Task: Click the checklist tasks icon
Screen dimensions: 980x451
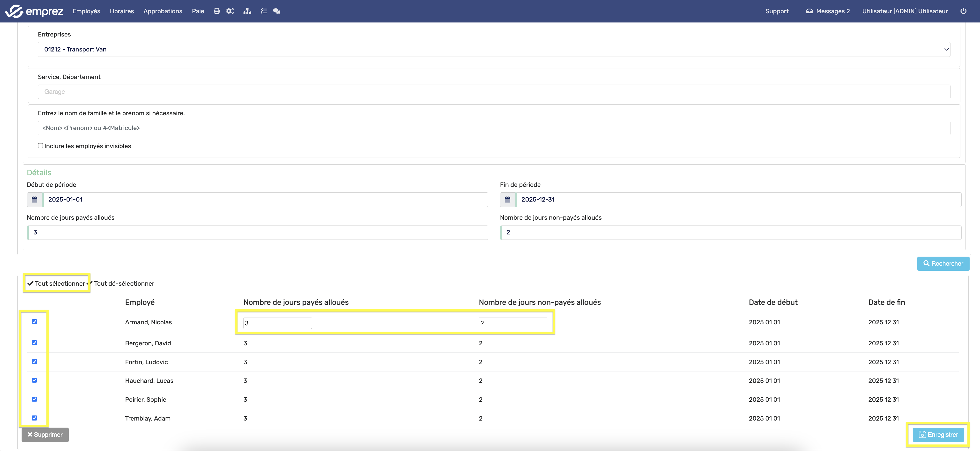Action: click(x=264, y=11)
